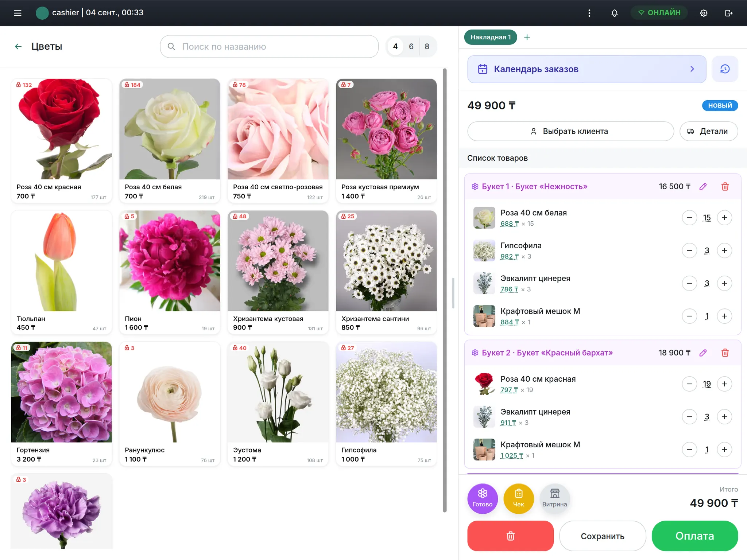Add a new invoice tab
This screenshot has width=747, height=560.
[527, 37]
